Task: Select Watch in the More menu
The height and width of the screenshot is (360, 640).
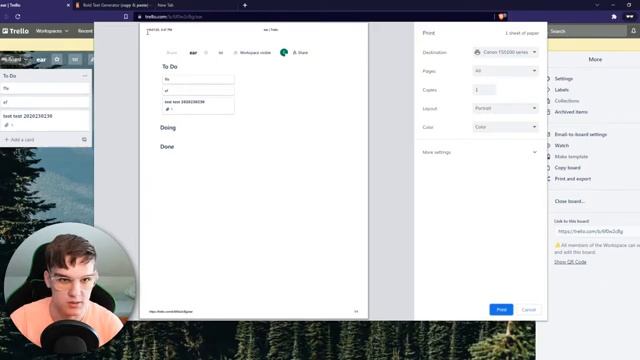Action: (x=562, y=146)
